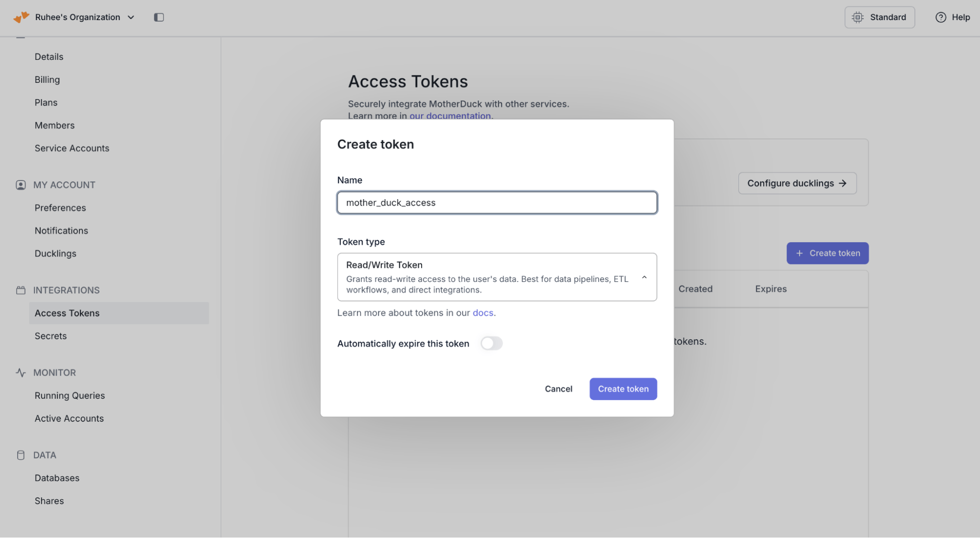980x538 pixels.
Task: Open the docs link about tokens
Action: pos(482,313)
